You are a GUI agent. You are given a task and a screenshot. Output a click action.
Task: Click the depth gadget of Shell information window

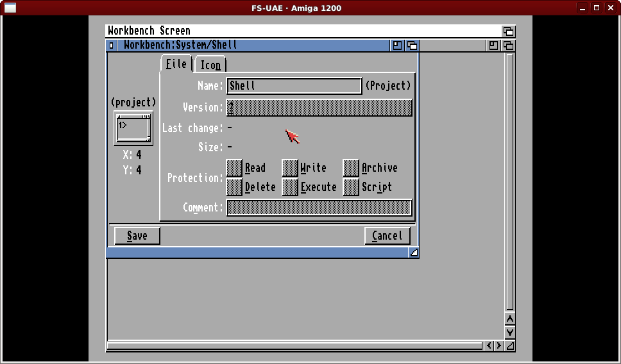[413, 45]
